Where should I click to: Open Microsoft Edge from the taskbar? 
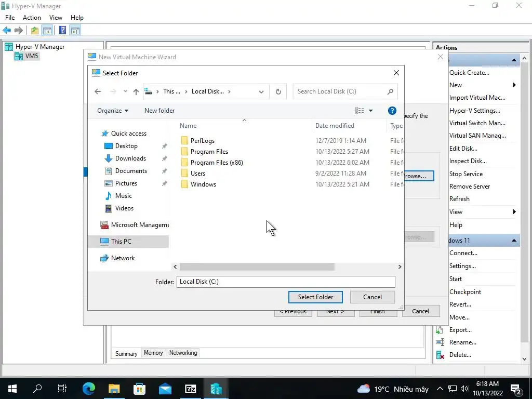(89, 389)
